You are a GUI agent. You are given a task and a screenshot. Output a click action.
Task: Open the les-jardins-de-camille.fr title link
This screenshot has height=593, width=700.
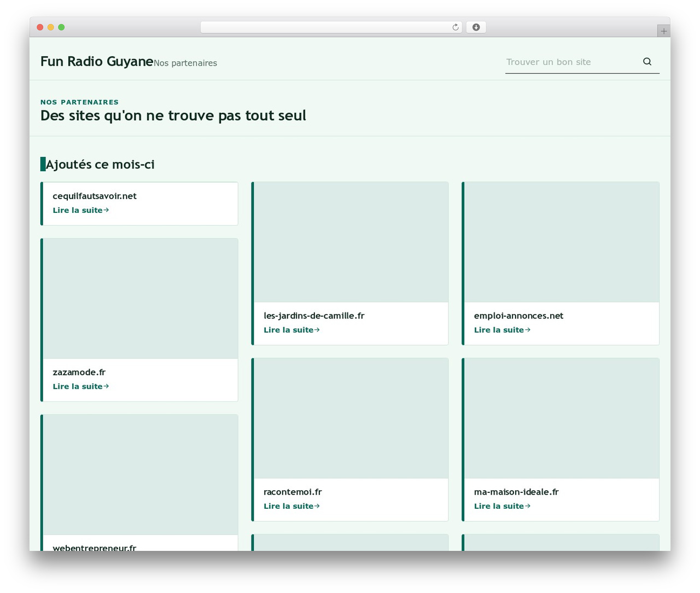tap(314, 316)
